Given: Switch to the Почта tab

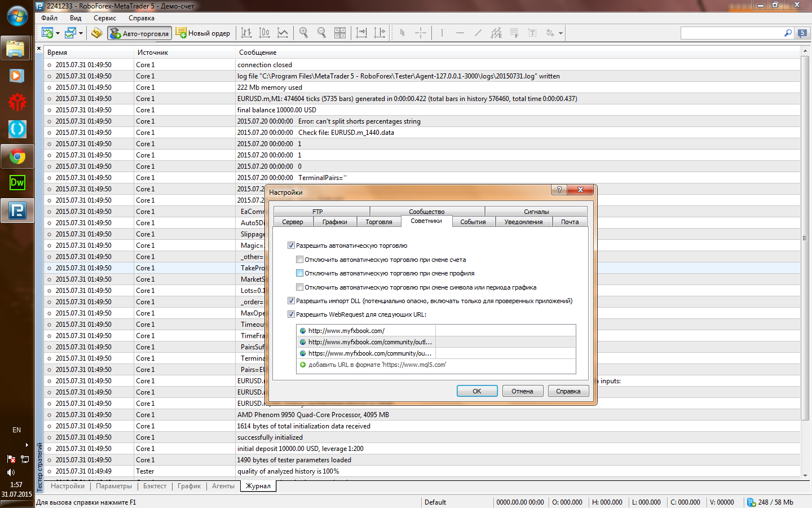Looking at the screenshot, I should (x=570, y=222).
